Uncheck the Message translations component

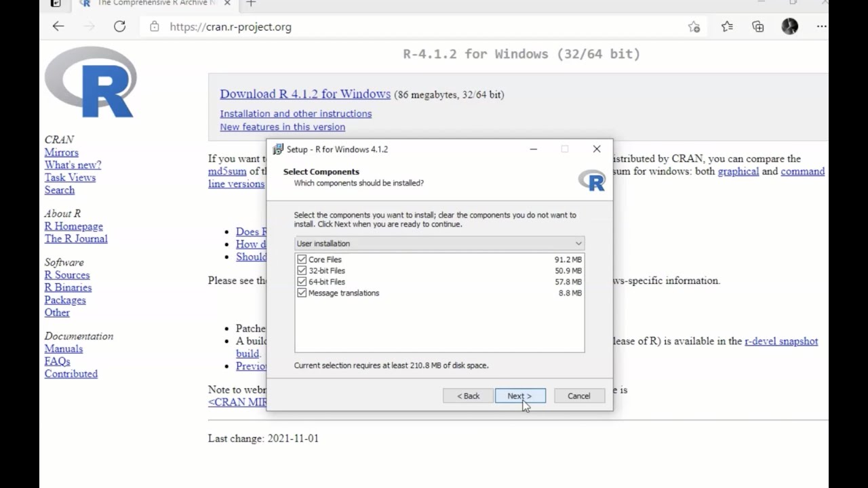(x=302, y=293)
